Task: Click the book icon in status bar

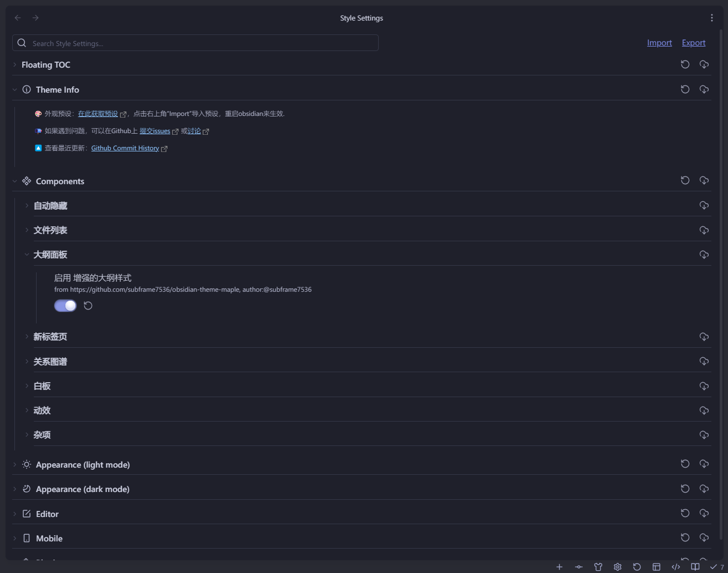Action: (x=695, y=567)
